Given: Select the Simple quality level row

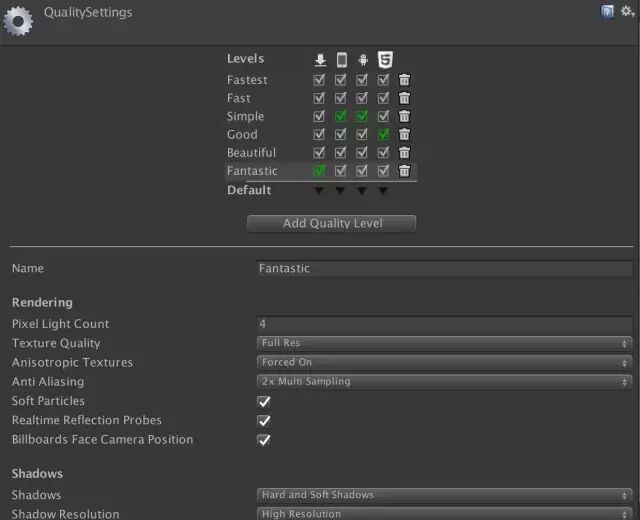Looking at the screenshot, I should coord(322,116).
